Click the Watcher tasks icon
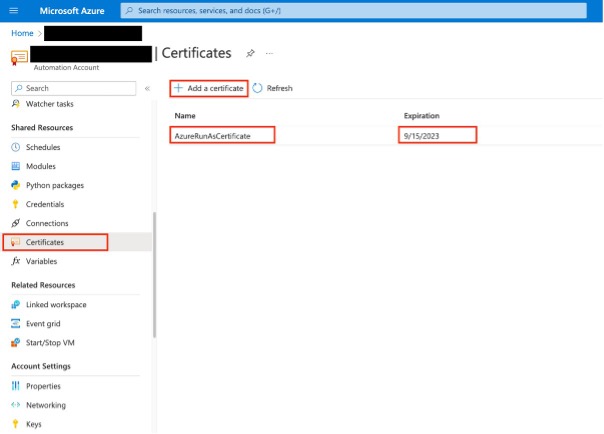Viewport: 604px width, 434px height. click(15, 104)
